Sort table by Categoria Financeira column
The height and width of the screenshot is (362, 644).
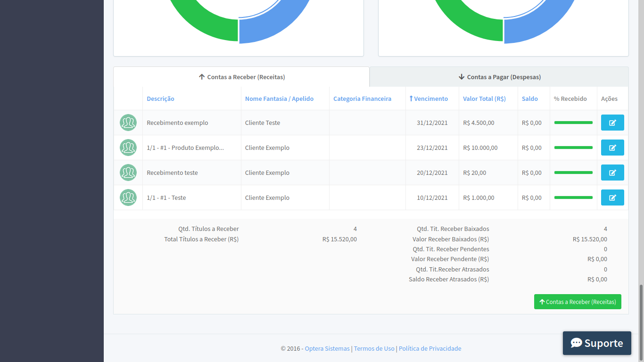point(362,99)
